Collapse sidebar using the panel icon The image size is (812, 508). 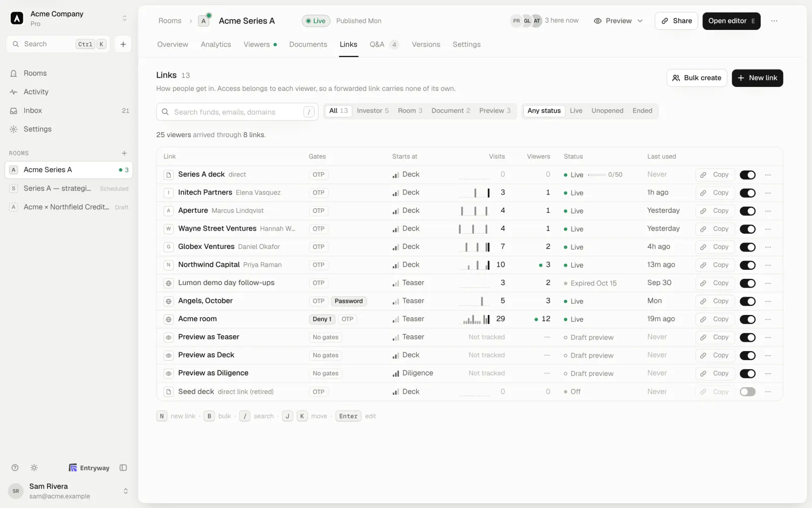123,468
